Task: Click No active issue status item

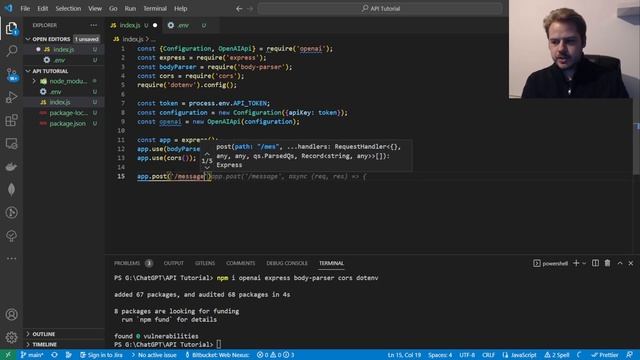Action: point(154,355)
